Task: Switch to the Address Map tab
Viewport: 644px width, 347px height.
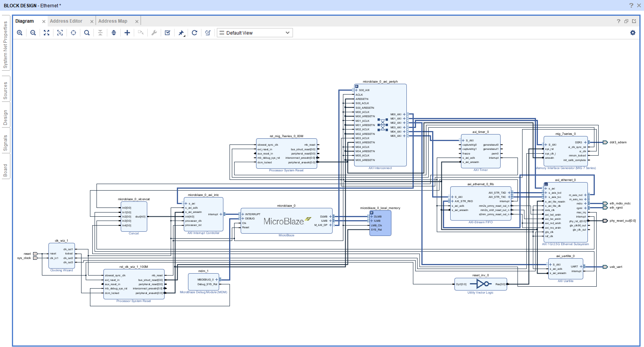Action: 113,21
